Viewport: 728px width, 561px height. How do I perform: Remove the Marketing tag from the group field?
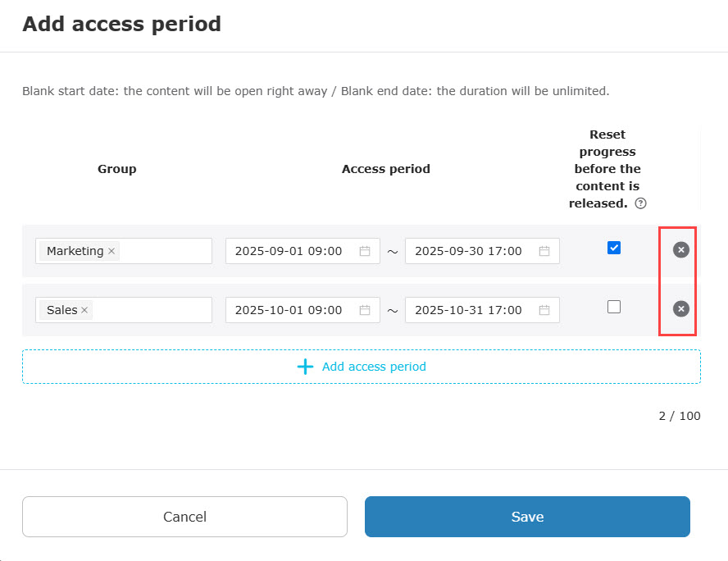coord(111,251)
